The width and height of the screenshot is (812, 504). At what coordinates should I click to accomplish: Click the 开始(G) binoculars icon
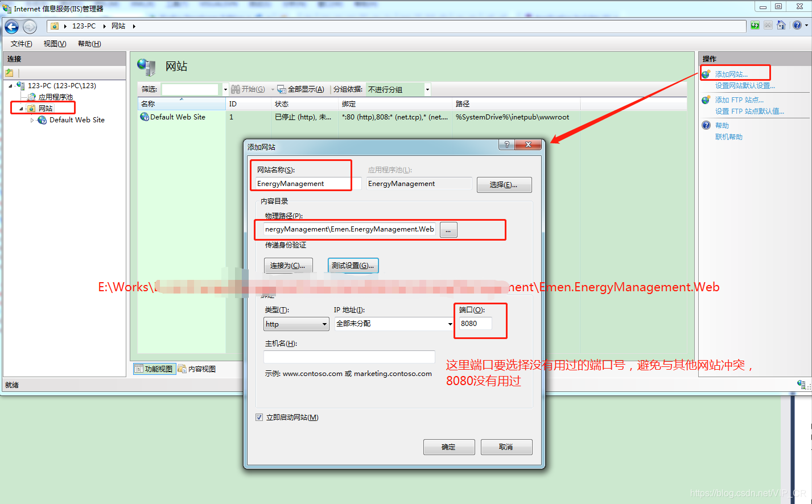236,89
